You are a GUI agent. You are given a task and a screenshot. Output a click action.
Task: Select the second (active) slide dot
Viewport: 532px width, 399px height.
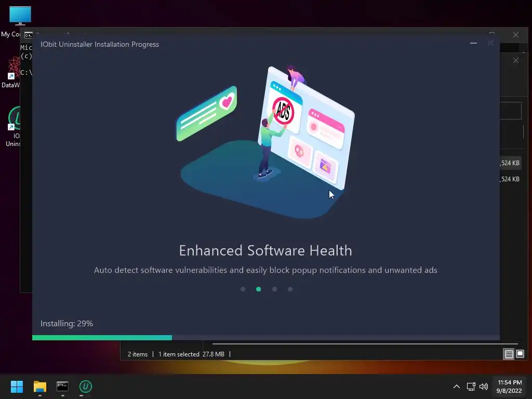[x=259, y=289]
